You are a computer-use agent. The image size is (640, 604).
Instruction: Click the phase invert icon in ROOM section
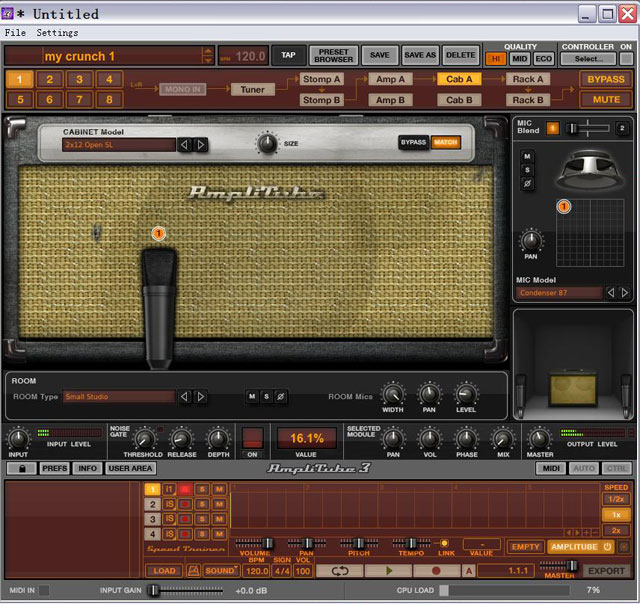[x=282, y=397]
